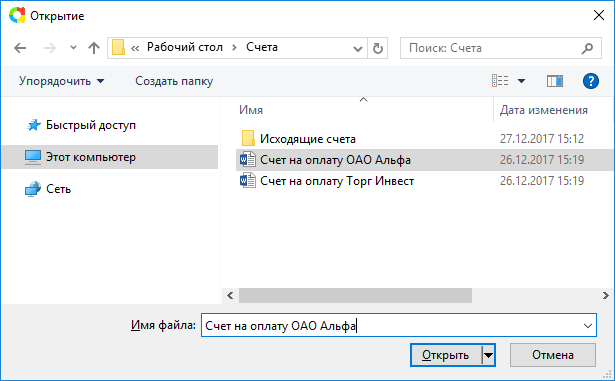Open help with the question mark icon
The height and width of the screenshot is (381, 615).
tap(591, 81)
